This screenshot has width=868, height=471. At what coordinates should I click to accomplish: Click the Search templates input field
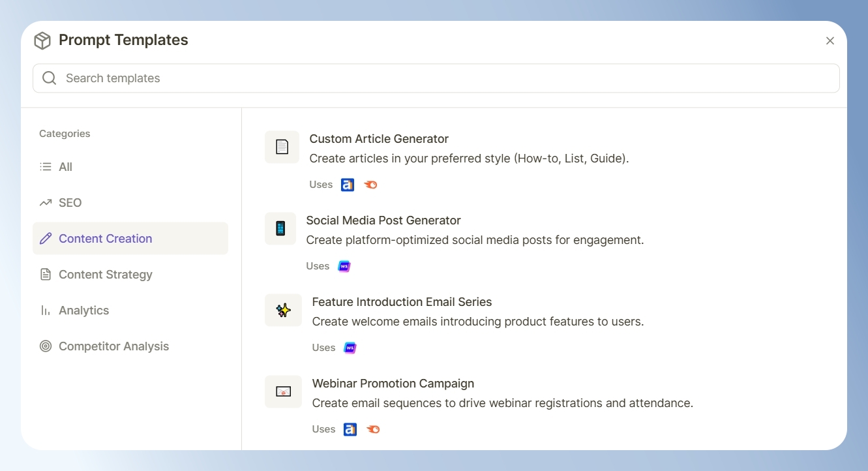click(436, 78)
